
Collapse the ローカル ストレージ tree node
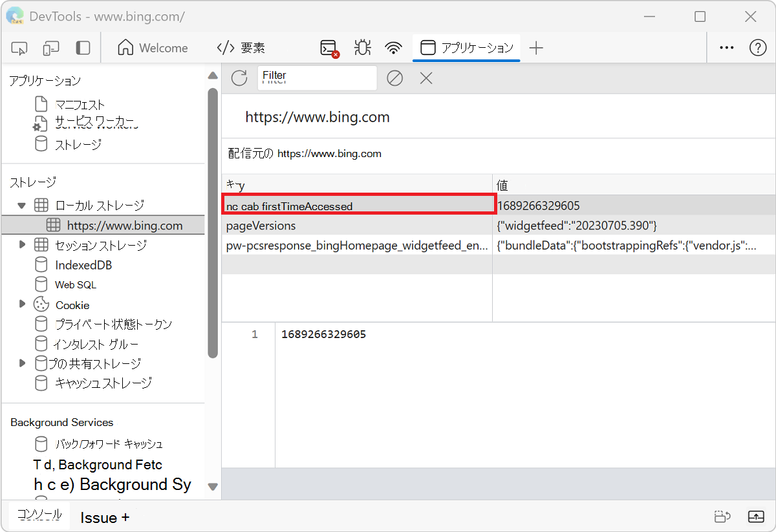click(22, 204)
